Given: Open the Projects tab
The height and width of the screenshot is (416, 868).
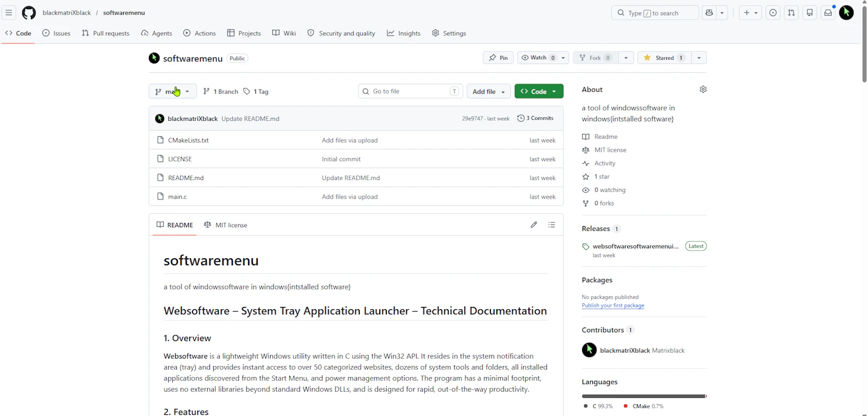Looking at the screenshot, I should (x=244, y=33).
